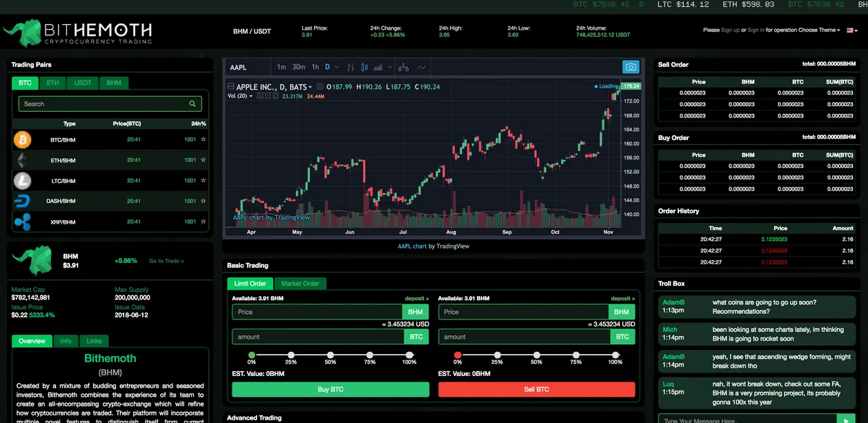Open the AAPL chart link below the chart

click(412, 246)
